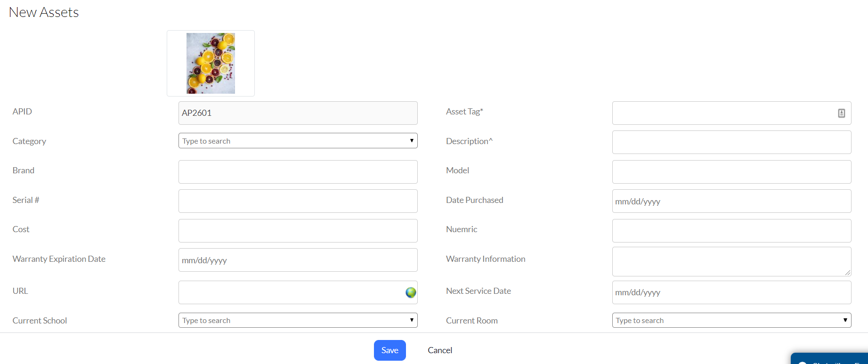Click the Current School label
Image resolution: width=868 pixels, height=364 pixels.
pyautogui.click(x=40, y=321)
